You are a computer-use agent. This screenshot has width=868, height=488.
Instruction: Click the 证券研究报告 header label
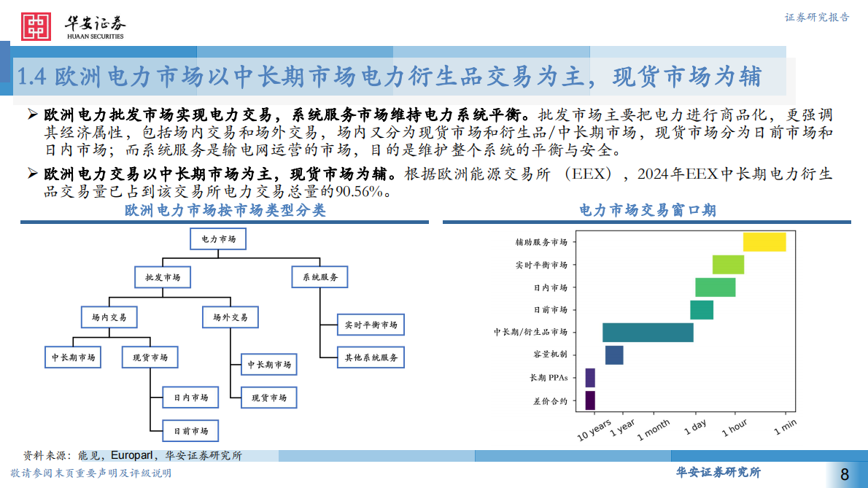pos(816,18)
